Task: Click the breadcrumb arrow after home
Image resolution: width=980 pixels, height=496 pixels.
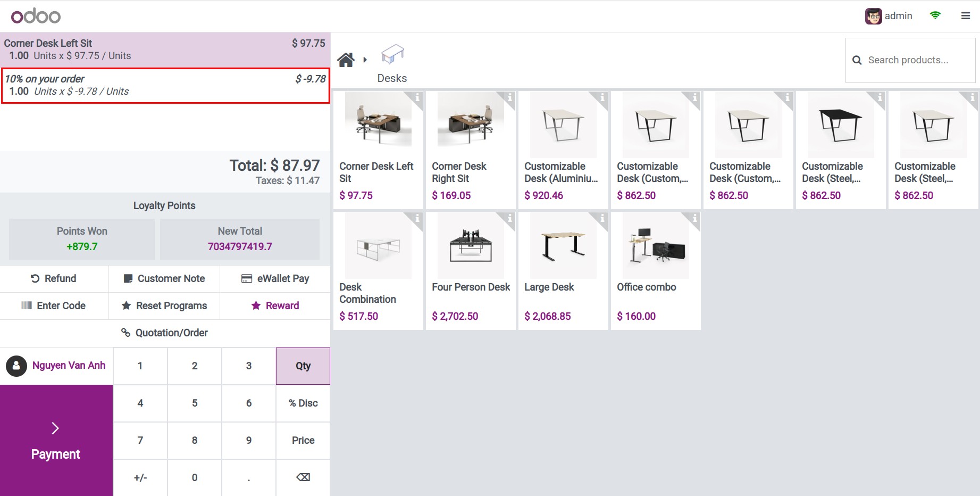Action: (365, 60)
